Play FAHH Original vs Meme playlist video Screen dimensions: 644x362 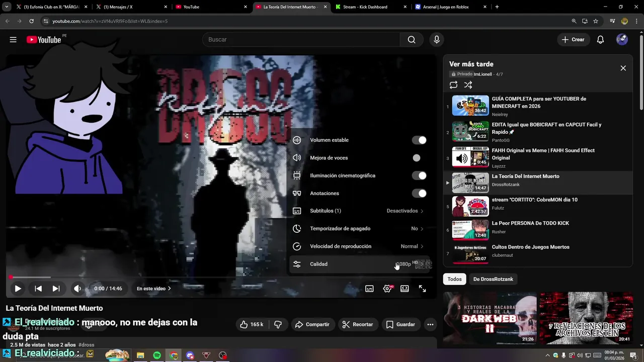pyautogui.click(x=538, y=157)
